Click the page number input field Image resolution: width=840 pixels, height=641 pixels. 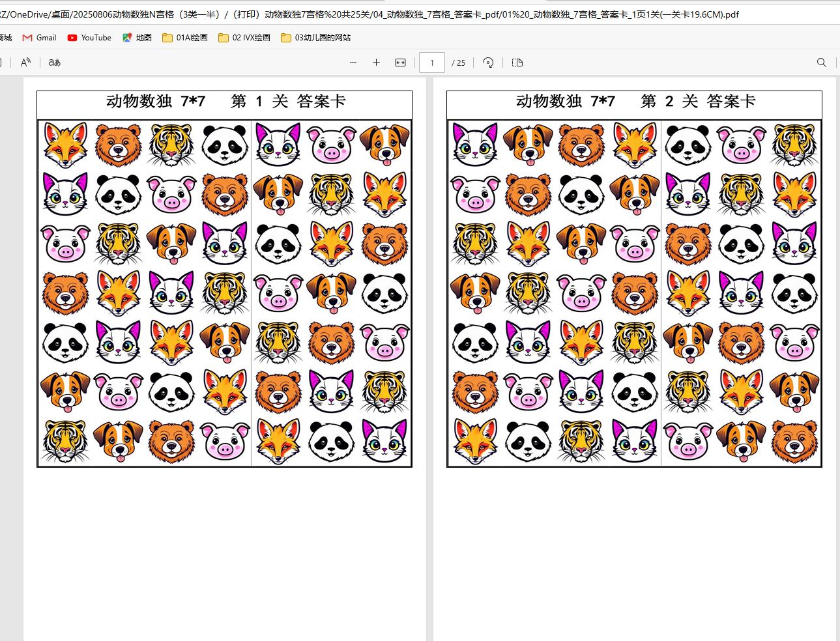[432, 63]
